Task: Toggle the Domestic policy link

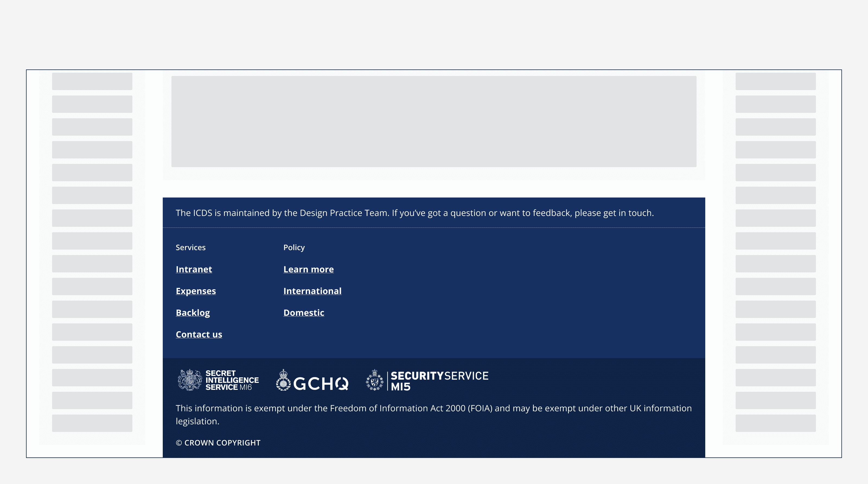Action: (x=304, y=312)
